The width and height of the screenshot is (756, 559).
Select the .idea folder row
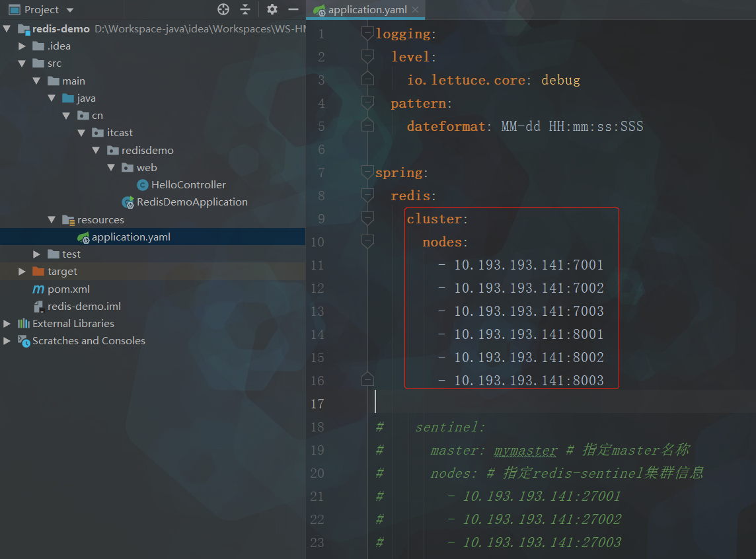coord(153,46)
